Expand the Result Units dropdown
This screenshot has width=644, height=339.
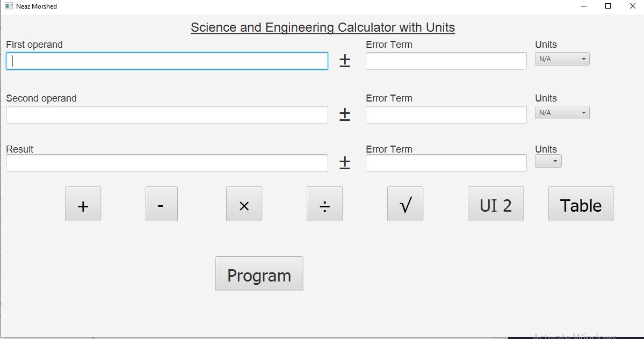[x=548, y=161]
